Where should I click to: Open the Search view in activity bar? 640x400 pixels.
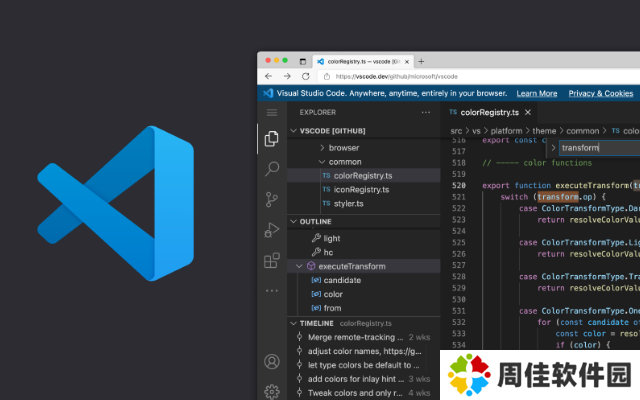pyautogui.click(x=271, y=170)
